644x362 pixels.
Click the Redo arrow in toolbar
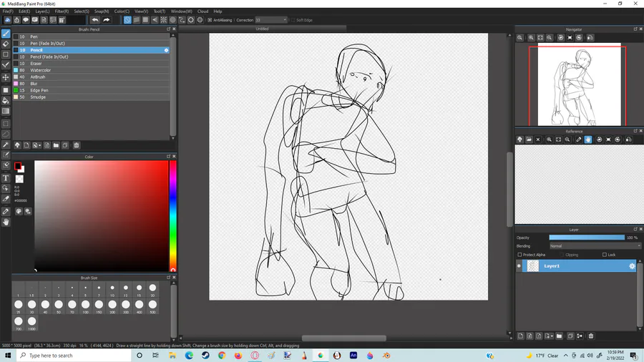click(x=107, y=20)
